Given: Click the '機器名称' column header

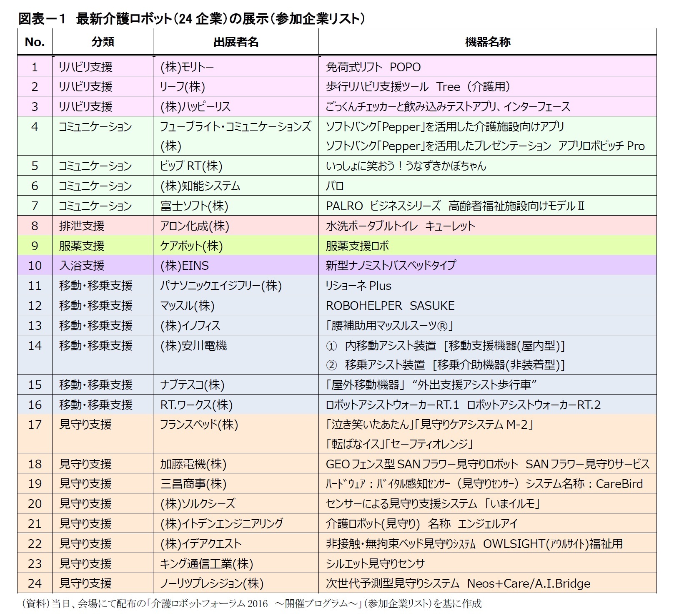Looking at the screenshot, I should click(488, 42).
